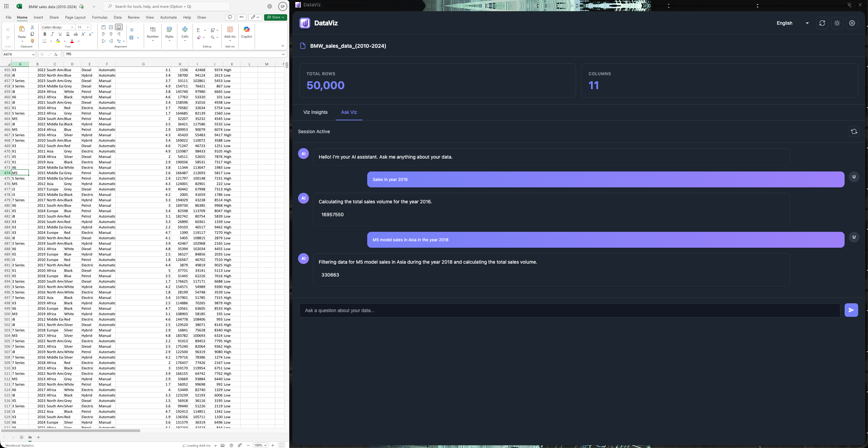Click the Paste button
This screenshot has width=868, height=448.
22,32
